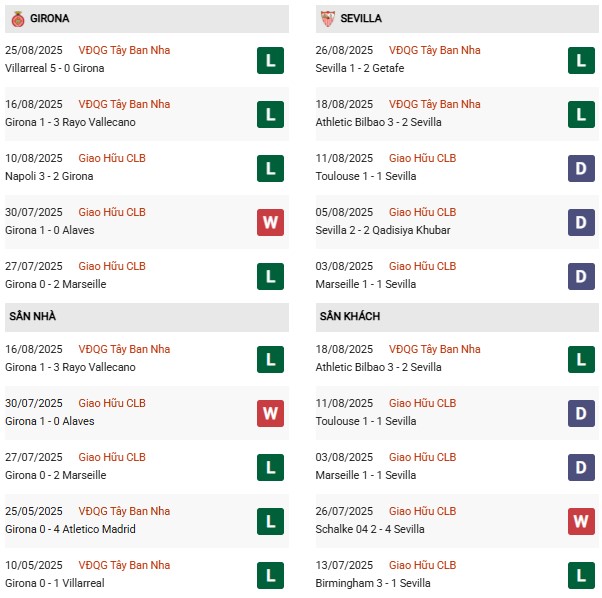This screenshot has height=598, width=602.
Task: Click the D badge for Toulouse 1 - 1 Sevilla under Sevilla
Action: point(580,168)
